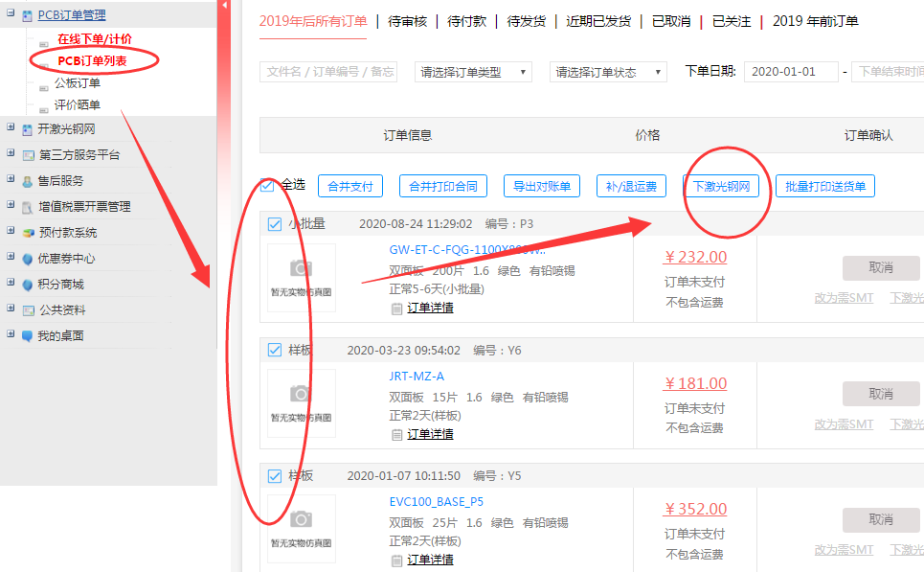The image size is (924, 572).
Task: Click the after-sales service person icon
Action: [x=28, y=180]
